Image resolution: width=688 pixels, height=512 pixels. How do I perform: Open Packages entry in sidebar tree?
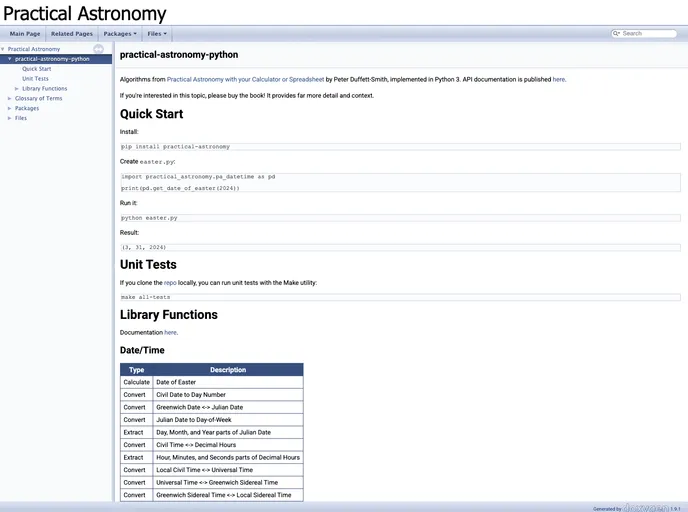tap(27, 108)
